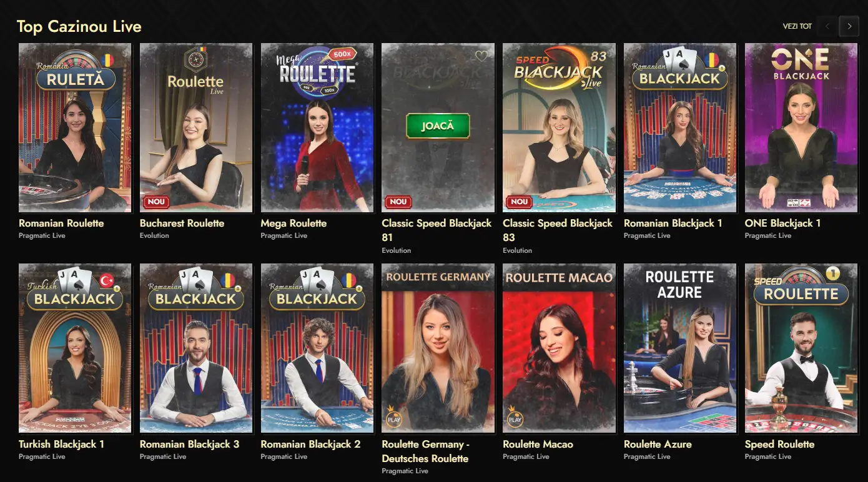Click the green JOACĂ button
The height and width of the screenshot is (482, 868).
tap(438, 125)
